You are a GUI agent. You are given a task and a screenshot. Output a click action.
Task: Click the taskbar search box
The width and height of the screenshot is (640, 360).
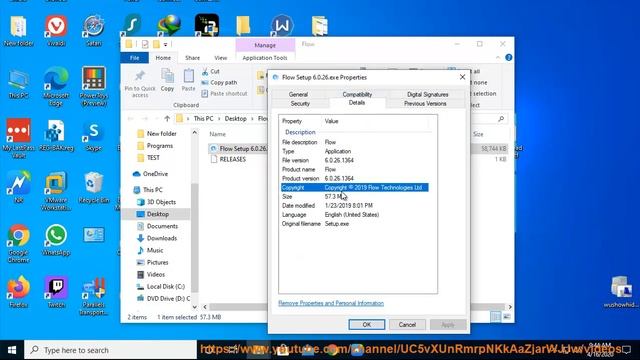coord(111,350)
